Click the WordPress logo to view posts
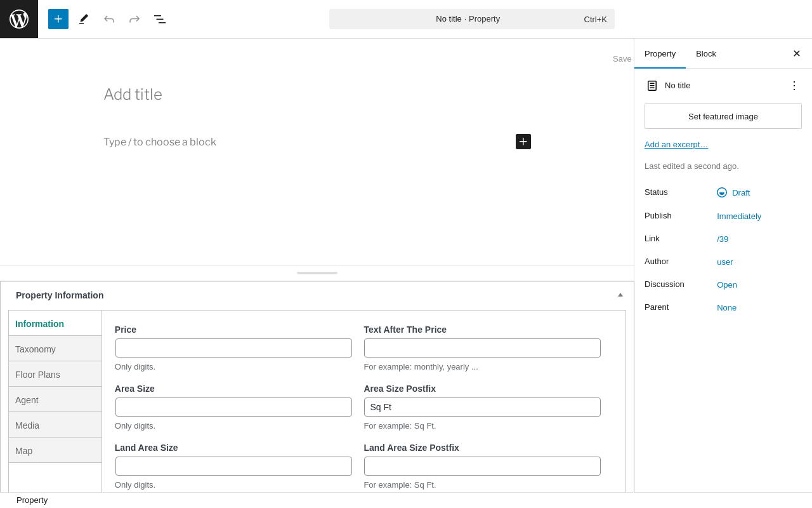Viewport: 812px width, 508px height. 19,19
